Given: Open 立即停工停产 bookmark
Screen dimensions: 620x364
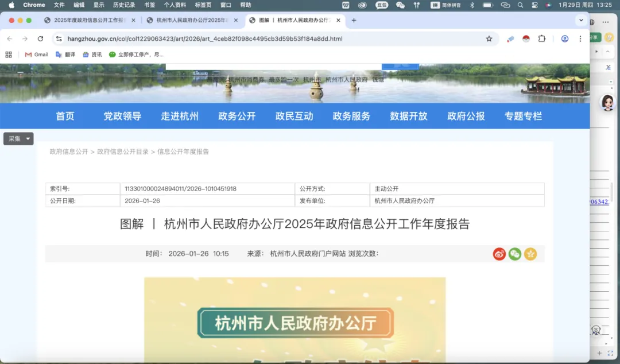Looking at the screenshot, I should click(137, 55).
